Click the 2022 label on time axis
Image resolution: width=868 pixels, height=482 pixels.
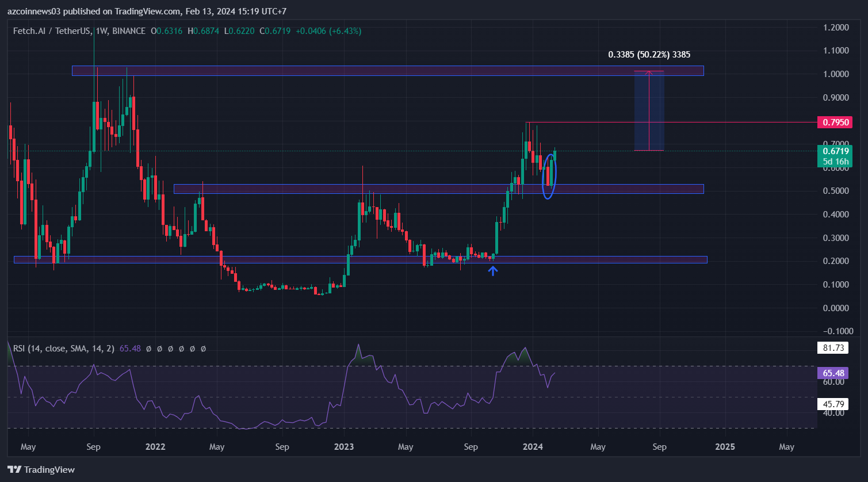[x=155, y=447]
